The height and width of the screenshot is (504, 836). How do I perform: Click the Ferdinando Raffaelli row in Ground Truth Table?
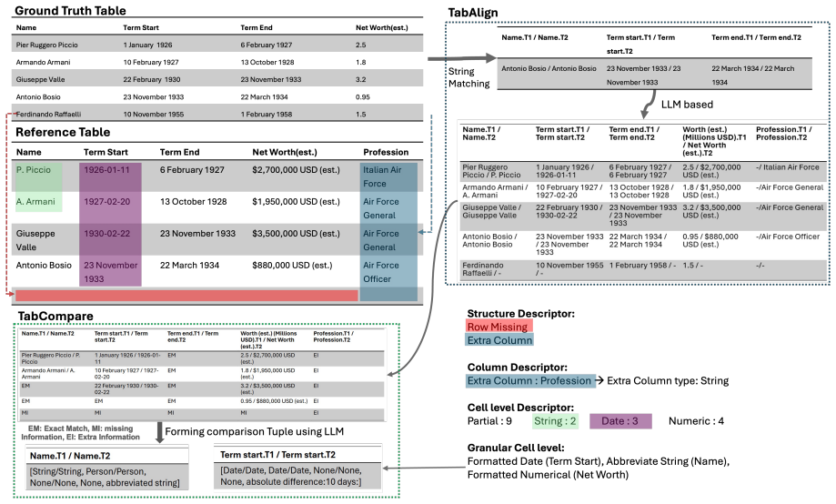(217, 114)
